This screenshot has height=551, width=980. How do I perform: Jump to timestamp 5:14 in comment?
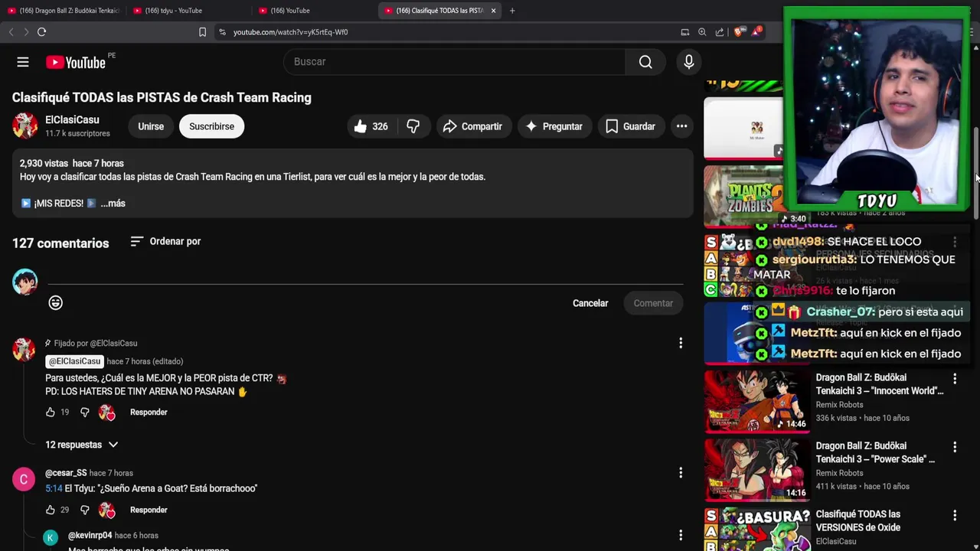point(54,488)
